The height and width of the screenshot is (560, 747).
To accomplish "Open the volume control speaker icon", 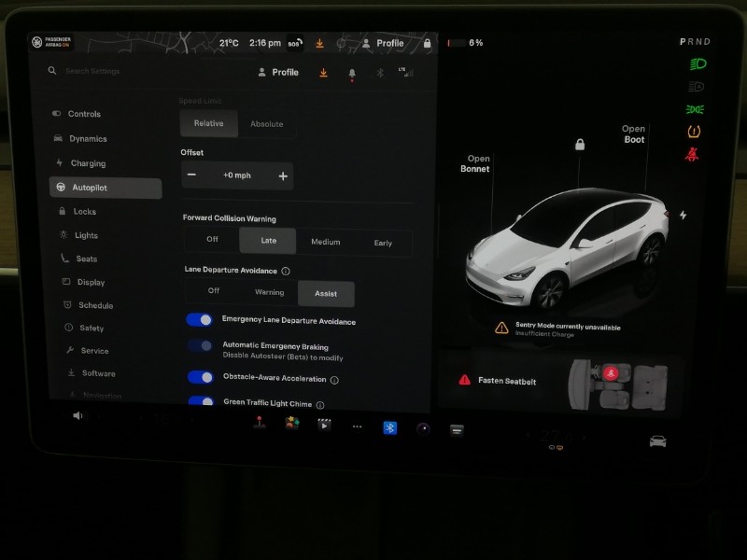I will click(x=78, y=415).
